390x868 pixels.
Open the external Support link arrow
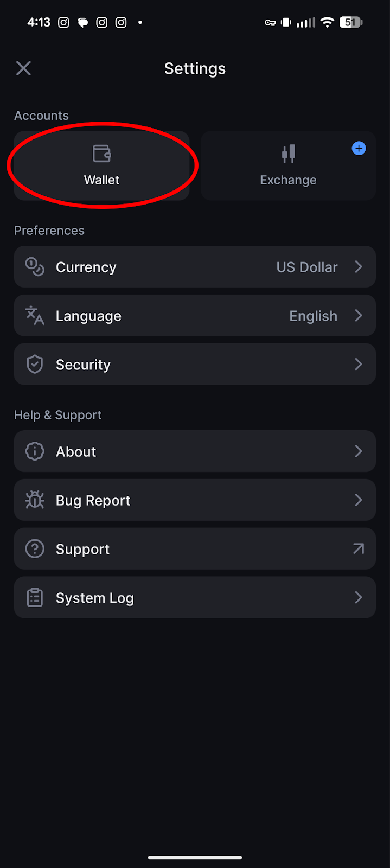click(x=359, y=549)
